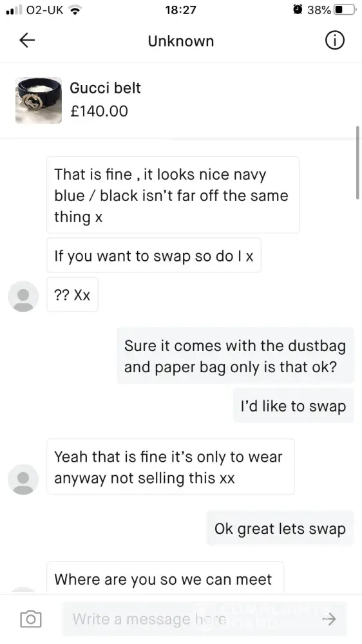The width and height of the screenshot is (362, 644).
Task: Open the Gucci belt thumbnail image
Action: pyautogui.click(x=39, y=100)
